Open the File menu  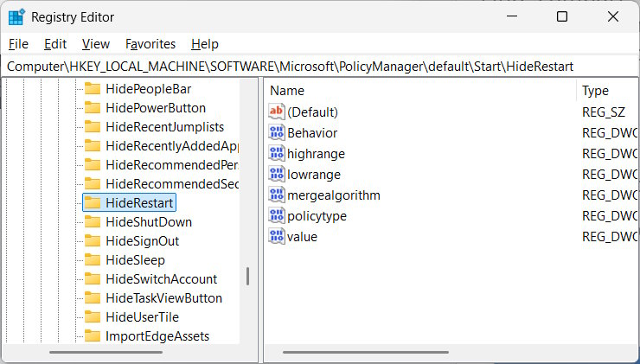point(18,44)
